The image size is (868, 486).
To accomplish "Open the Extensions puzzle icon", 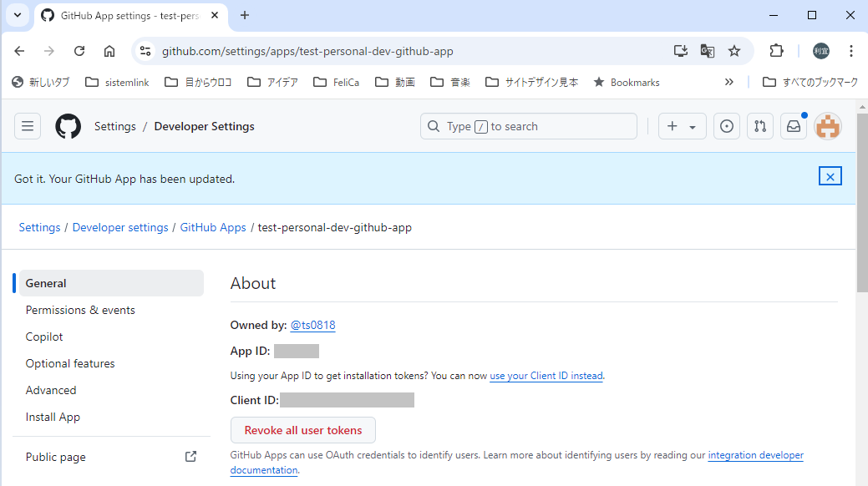I will click(777, 51).
